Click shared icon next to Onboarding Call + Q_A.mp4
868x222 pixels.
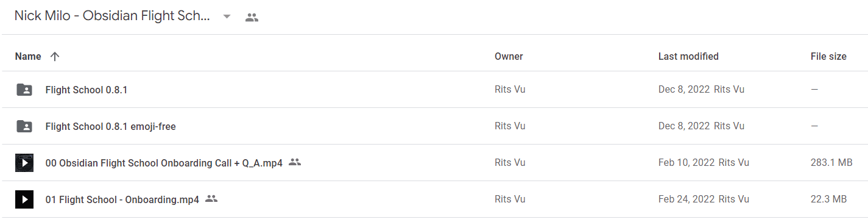pyautogui.click(x=295, y=162)
